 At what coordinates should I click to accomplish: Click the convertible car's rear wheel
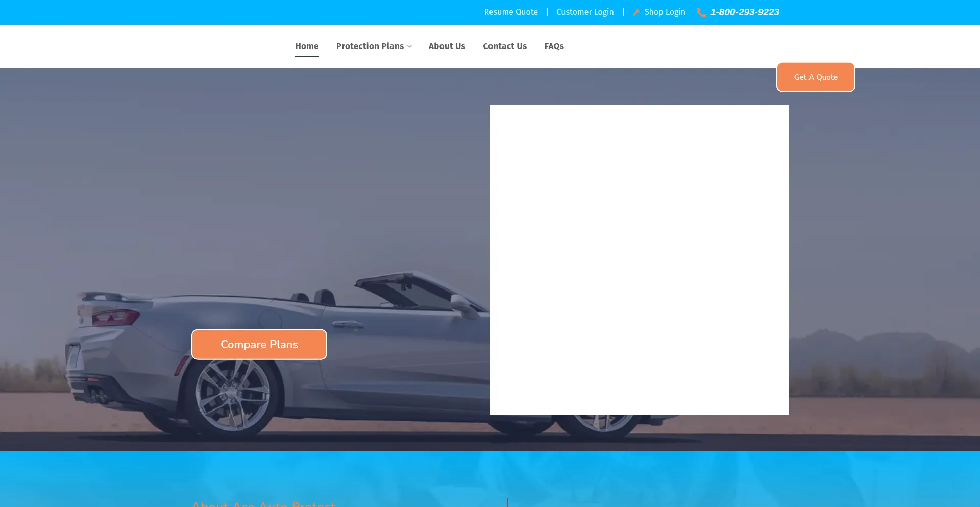[233, 394]
